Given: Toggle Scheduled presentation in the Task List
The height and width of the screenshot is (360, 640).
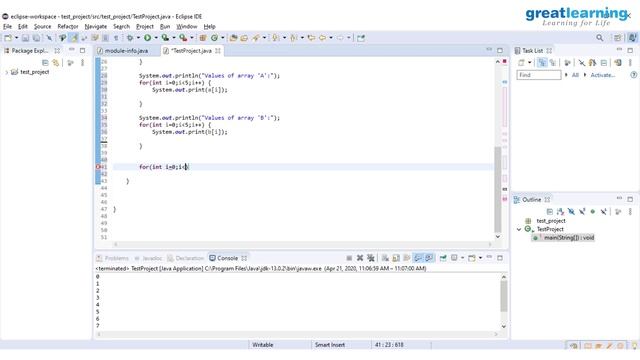Looking at the screenshot, I should [x=553, y=63].
